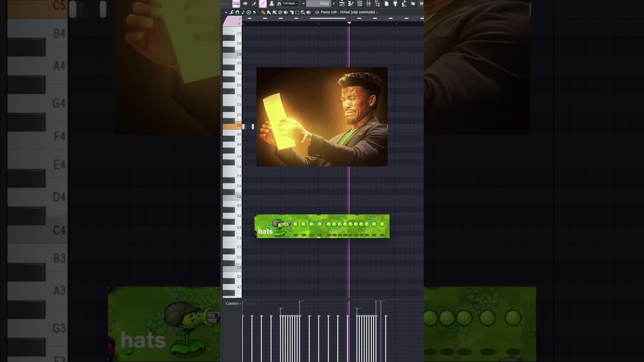
Task: Select the Zoom magnifier tool
Action: (302, 12)
